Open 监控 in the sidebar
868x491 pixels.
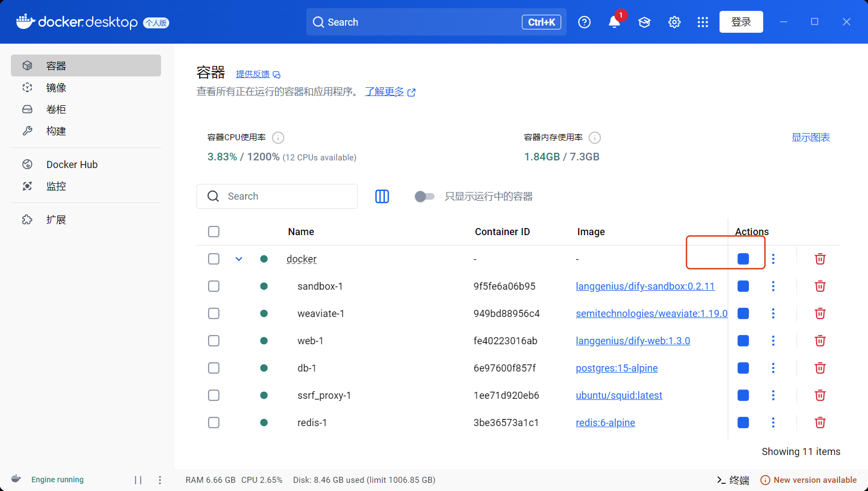86,186
